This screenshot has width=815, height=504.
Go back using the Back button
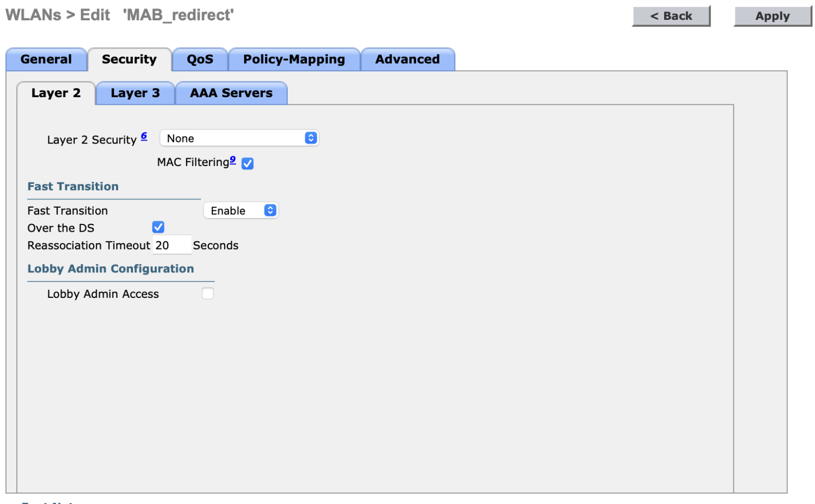point(671,16)
